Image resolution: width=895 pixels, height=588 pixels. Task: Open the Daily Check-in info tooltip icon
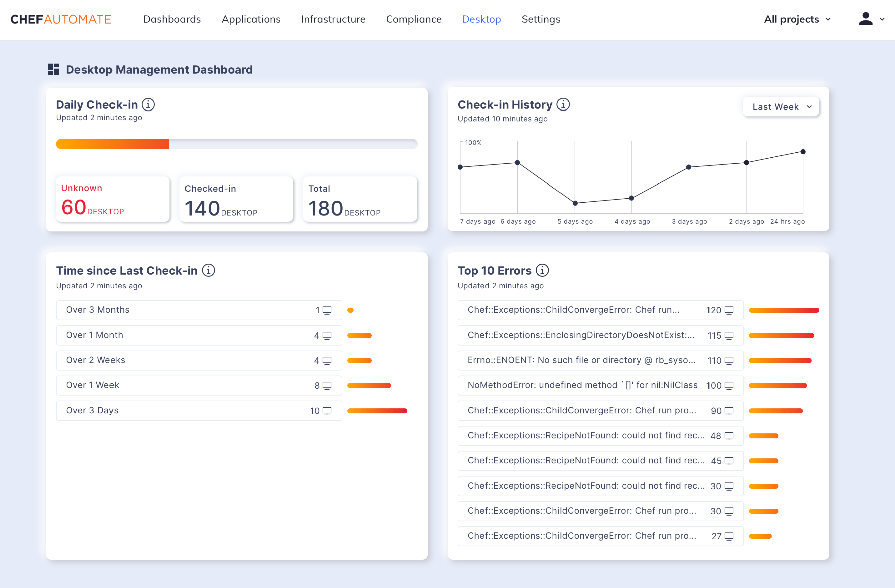click(149, 105)
